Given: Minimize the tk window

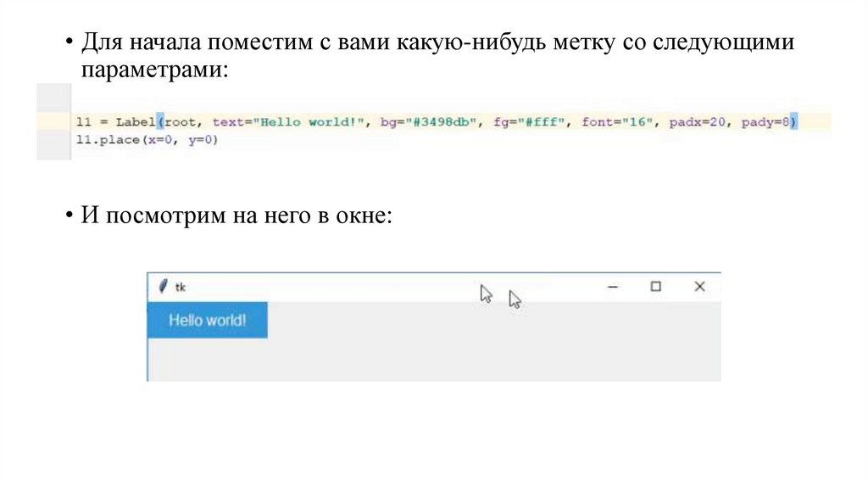Looking at the screenshot, I should [x=613, y=287].
